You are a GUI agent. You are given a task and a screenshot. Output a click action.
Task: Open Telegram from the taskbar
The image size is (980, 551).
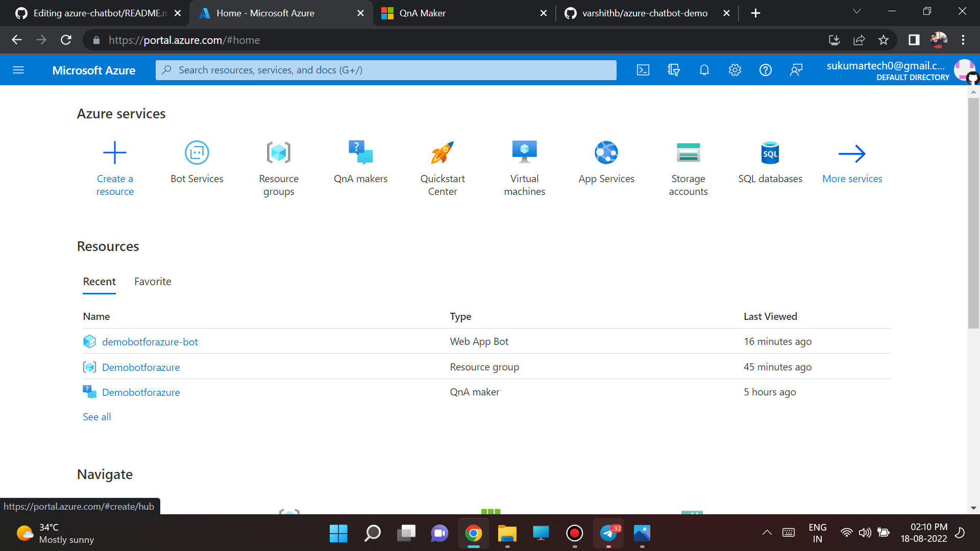(x=608, y=533)
